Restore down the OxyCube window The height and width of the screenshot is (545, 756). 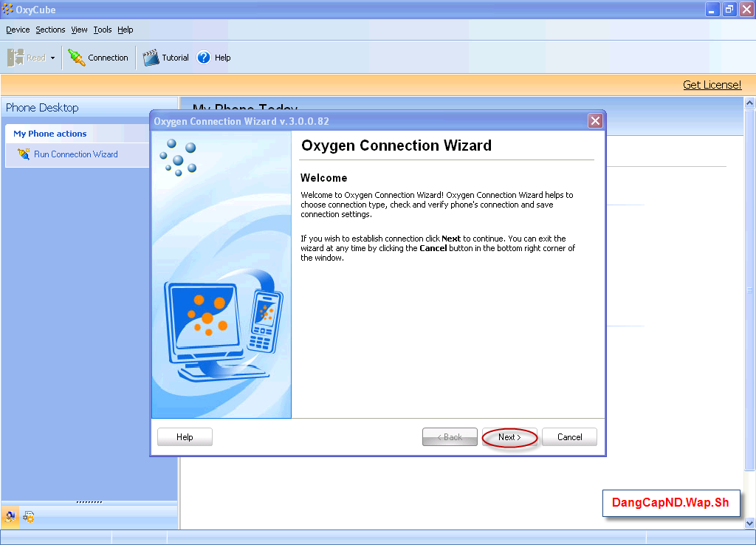coord(729,9)
